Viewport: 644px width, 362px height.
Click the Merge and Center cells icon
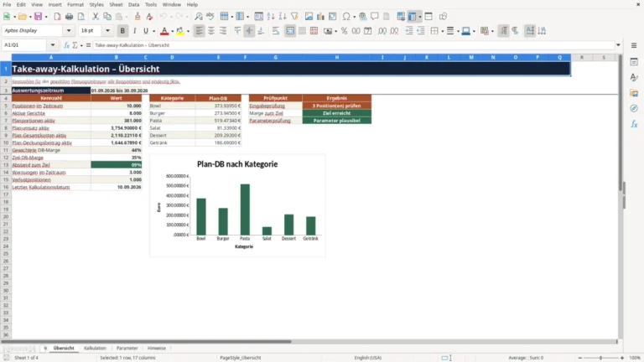290,31
